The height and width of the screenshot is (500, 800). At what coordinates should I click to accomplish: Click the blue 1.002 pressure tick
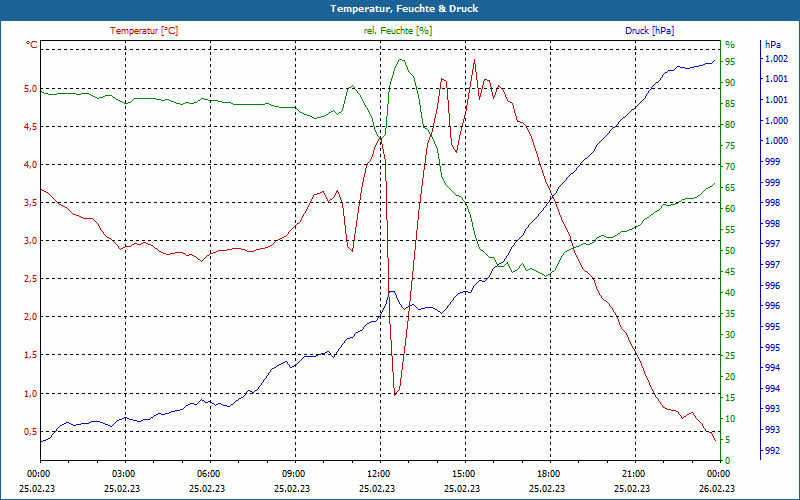point(776,59)
